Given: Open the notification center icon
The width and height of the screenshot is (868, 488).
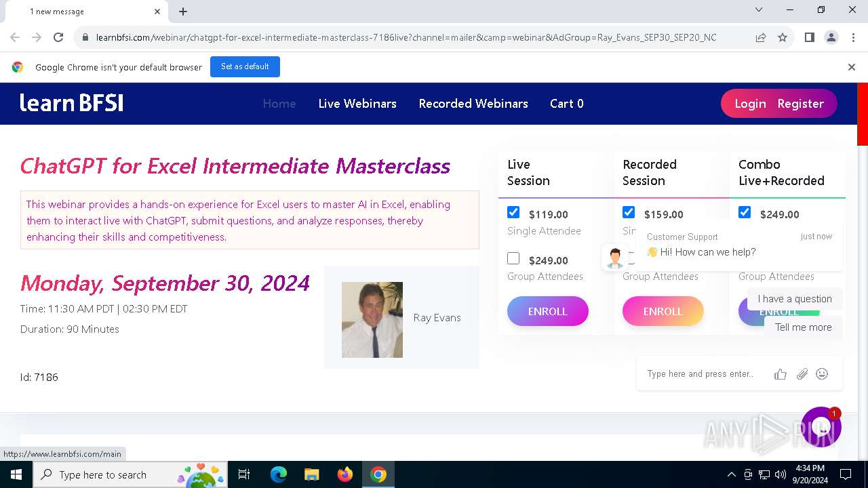Looking at the screenshot, I should point(846,474).
